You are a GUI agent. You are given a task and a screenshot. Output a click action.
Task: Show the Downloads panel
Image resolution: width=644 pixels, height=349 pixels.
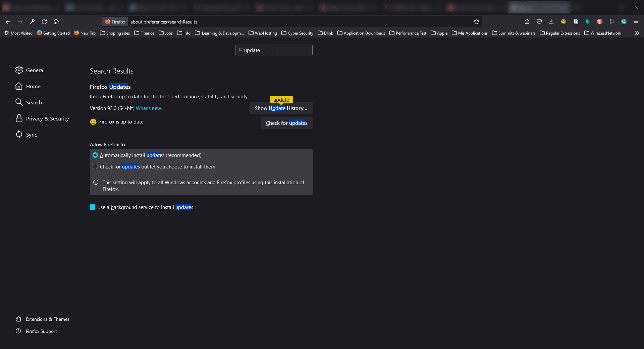pos(551,22)
